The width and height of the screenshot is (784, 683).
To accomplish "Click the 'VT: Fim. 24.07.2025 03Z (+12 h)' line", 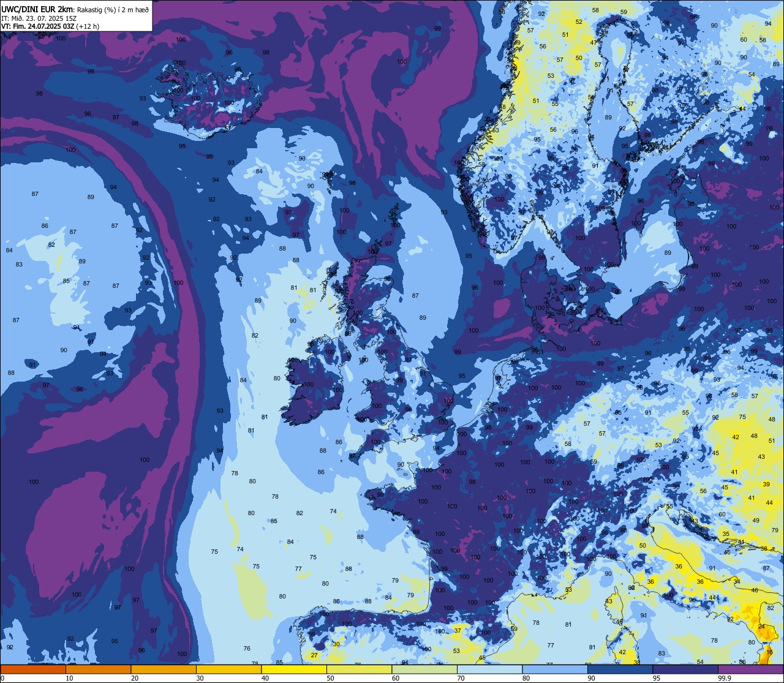I will pyautogui.click(x=50, y=26).
